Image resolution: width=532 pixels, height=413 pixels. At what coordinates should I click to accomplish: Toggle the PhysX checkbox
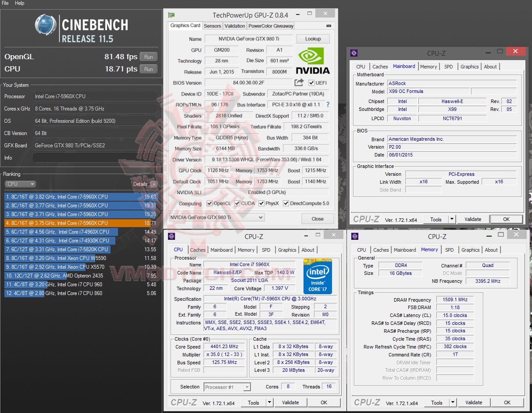click(x=261, y=203)
